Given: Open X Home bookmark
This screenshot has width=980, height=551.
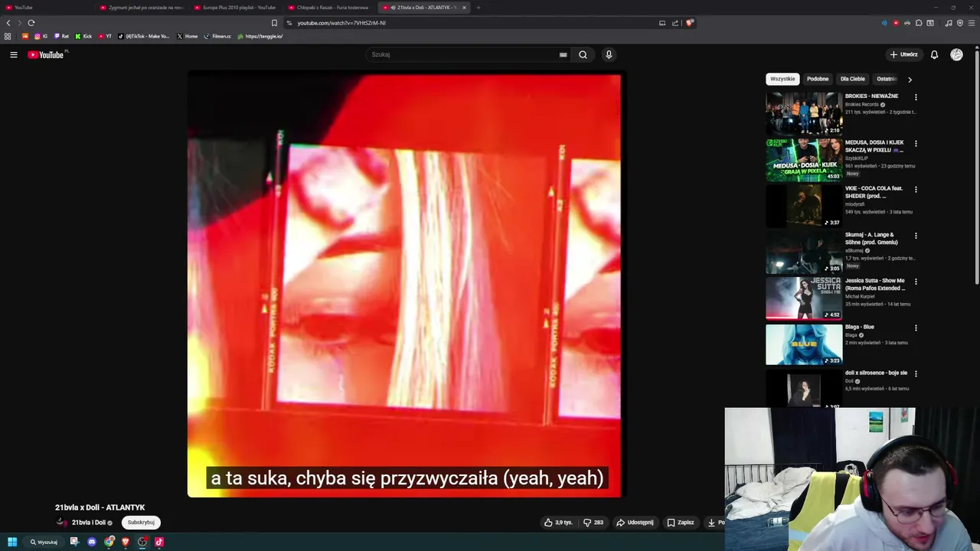Looking at the screenshot, I should click(188, 36).
